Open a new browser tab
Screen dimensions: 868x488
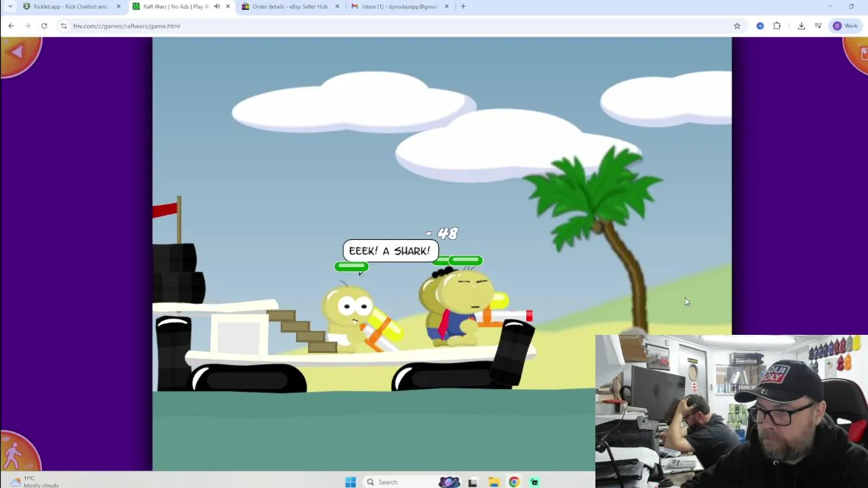(x=463, y=7)
